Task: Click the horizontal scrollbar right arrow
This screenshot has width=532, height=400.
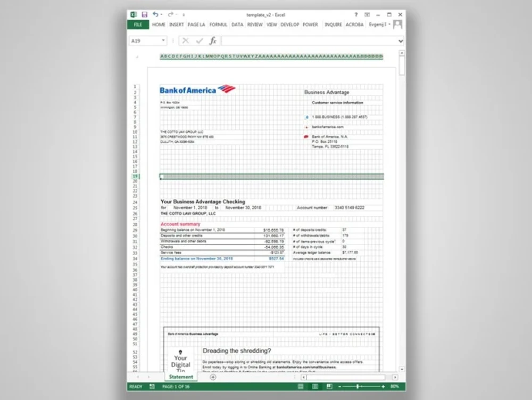Action: click(395, 377)
